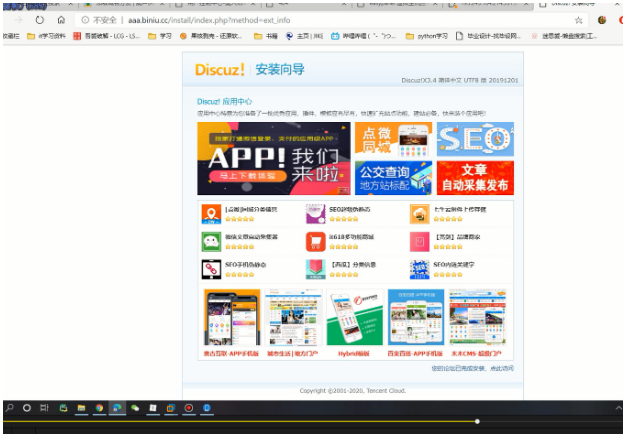Open the blue APP手机版 template thumbnail
Screen dimensions: 626x437
[416, 317]
